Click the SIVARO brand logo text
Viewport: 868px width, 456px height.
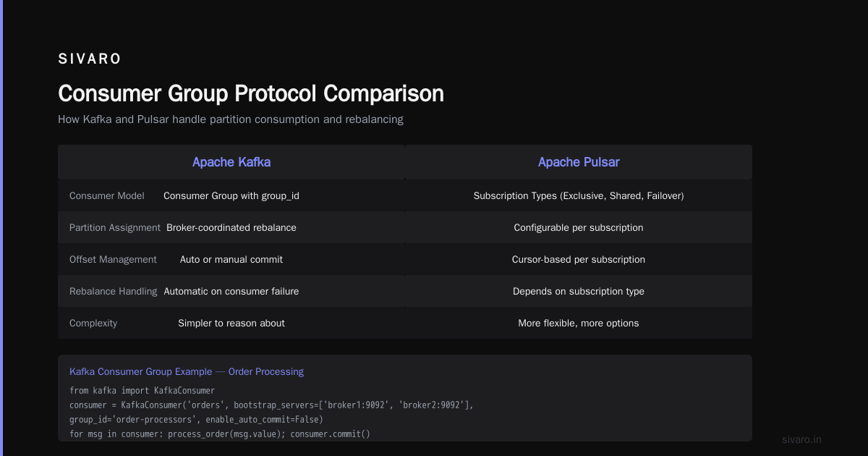(90, 59)
